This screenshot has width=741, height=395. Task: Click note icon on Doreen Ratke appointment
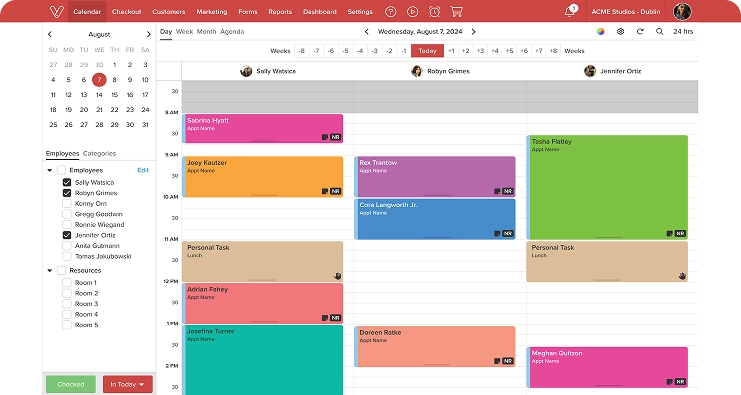[x=497, y=361]
